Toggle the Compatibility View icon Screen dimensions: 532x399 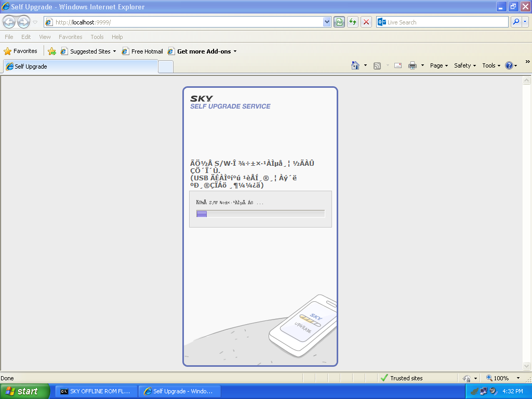pos(339,22)
